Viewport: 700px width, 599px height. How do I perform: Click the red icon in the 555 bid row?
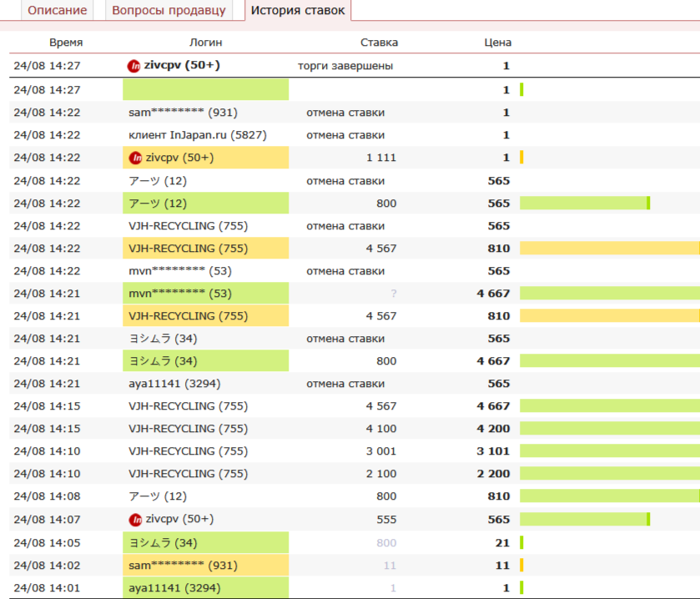pyautogui.click(x=135, y=520)
